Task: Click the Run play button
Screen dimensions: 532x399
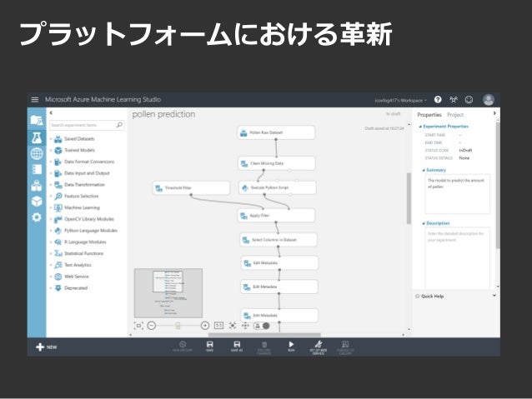Action: pyautogui.click(x=291, y=347)
